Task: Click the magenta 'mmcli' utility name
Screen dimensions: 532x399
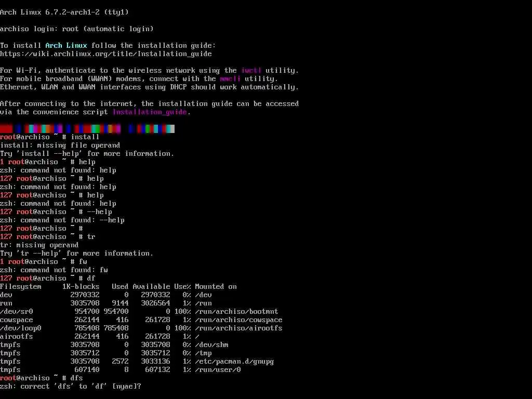Action: click(x=230, y=79)
